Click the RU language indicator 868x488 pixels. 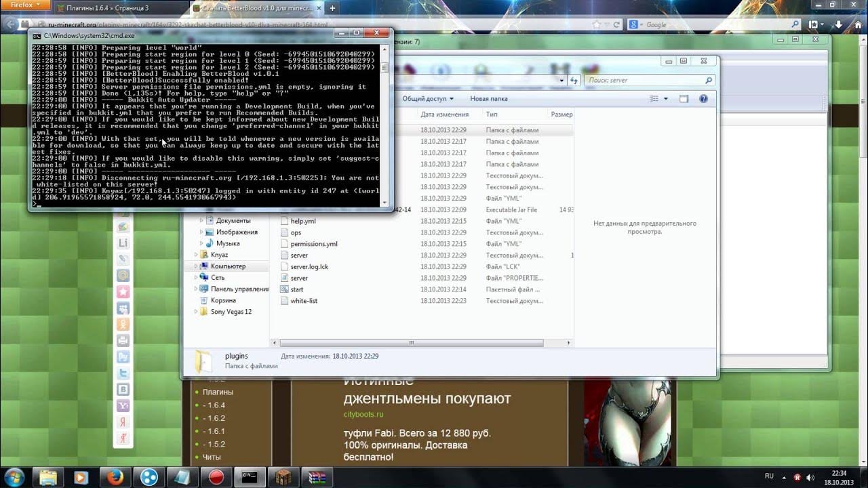click(x=769, y=476)
